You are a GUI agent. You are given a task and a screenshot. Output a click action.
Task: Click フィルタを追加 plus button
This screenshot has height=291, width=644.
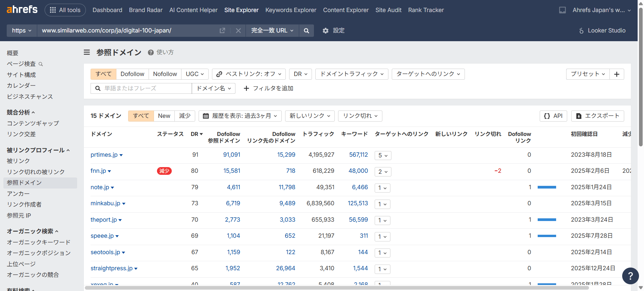click(268, 88)
